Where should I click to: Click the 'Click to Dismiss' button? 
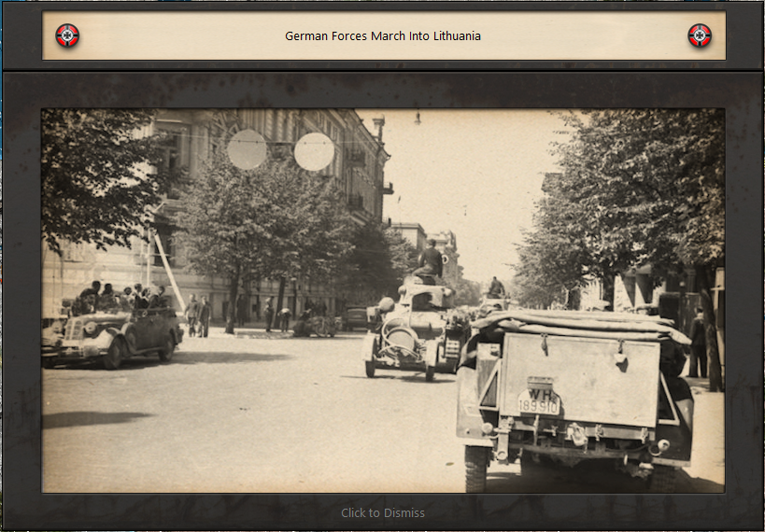click(x=383, y=513)
